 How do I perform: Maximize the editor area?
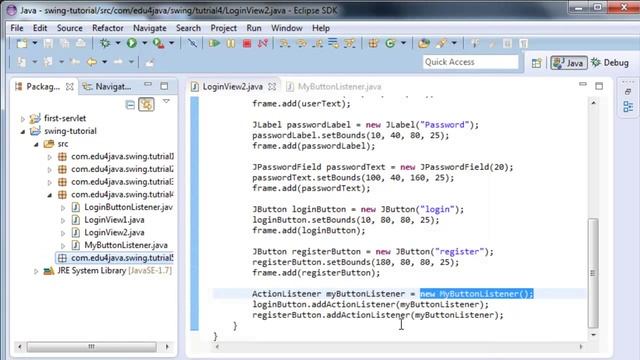click(599, 86)
